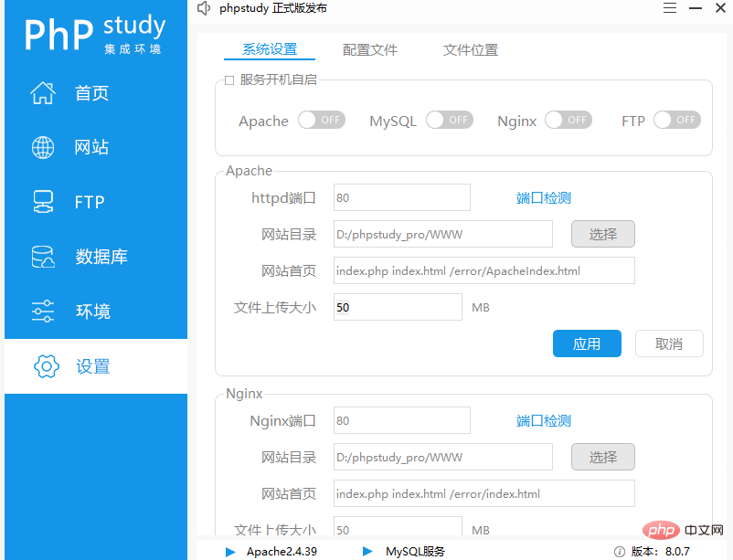Click Nginx 选择 directory button
Screen dimensions: 733x560
click(603, 457)
